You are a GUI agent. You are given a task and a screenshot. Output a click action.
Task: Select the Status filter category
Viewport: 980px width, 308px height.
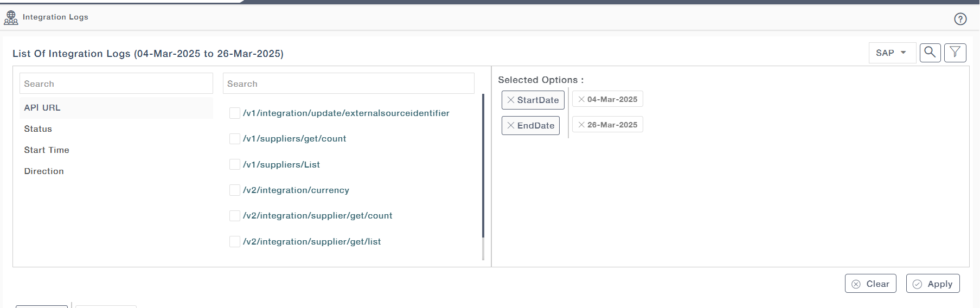click(38, 129)
